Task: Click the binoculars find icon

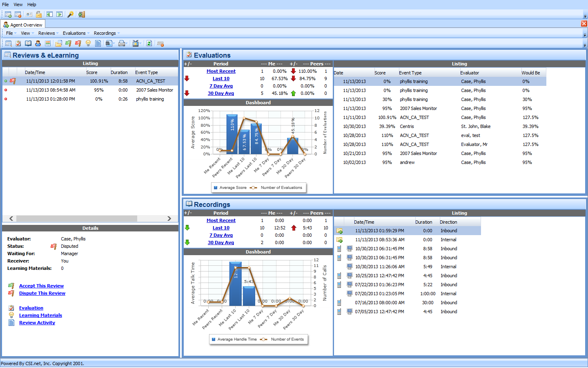Action: point(108,43)
